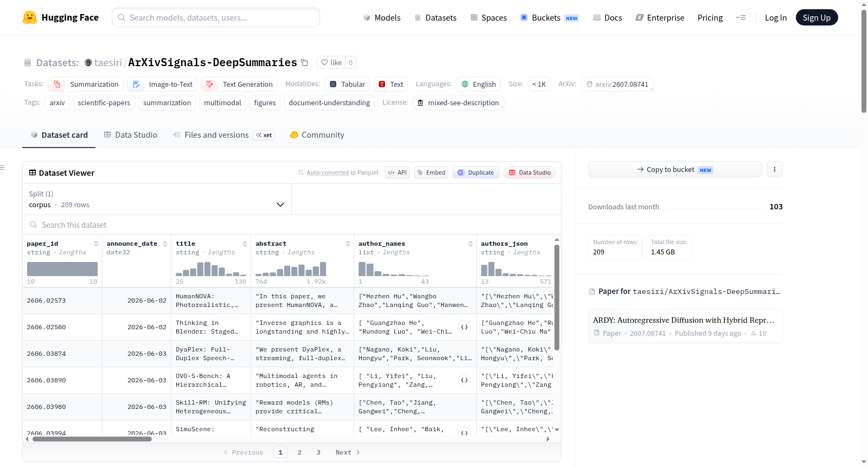Toggle the left sidebar menu icon
This screenshot has height=467, width=868.
tap(3, 168)
